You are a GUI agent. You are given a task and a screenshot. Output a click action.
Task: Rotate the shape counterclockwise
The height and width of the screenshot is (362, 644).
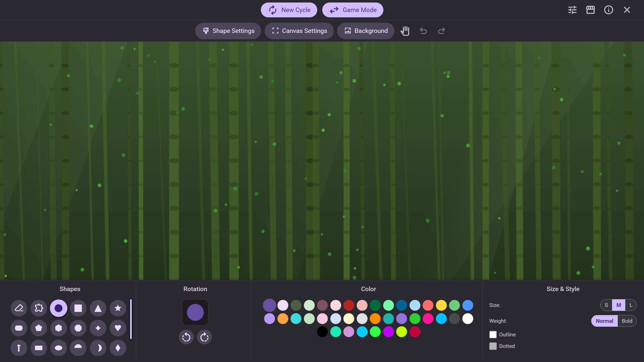point(186,337)
